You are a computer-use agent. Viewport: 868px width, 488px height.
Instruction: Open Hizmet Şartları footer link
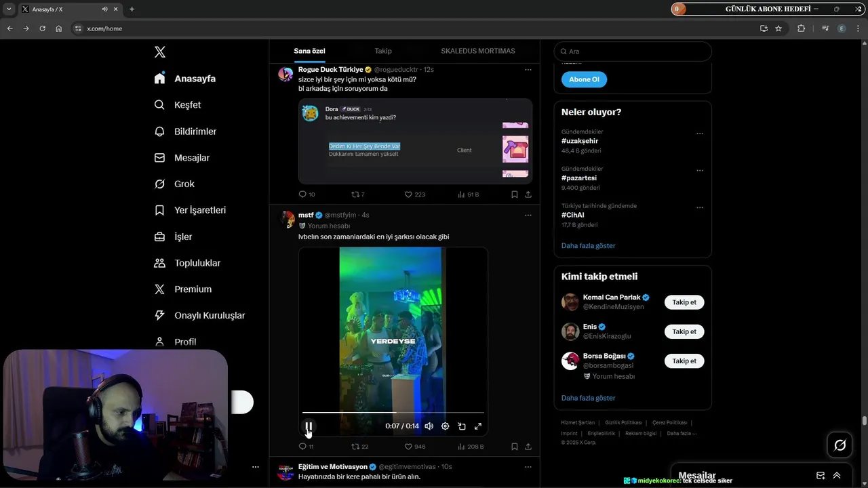(578, 423)
